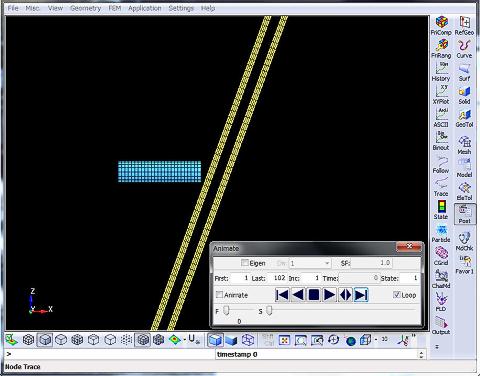480x376 pixels.
Task: Open the State traffic-light icon
Action: pos(441,210)
